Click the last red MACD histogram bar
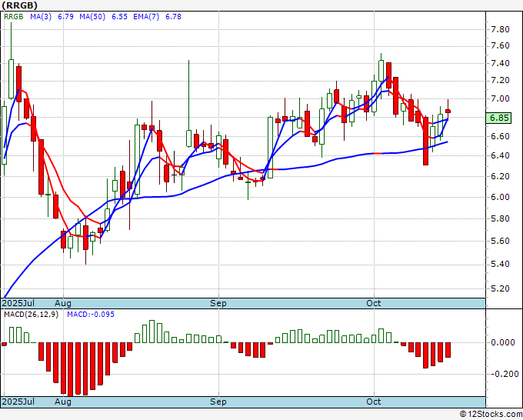This screenshot has height=420, width=523. (x=448, y=350)
